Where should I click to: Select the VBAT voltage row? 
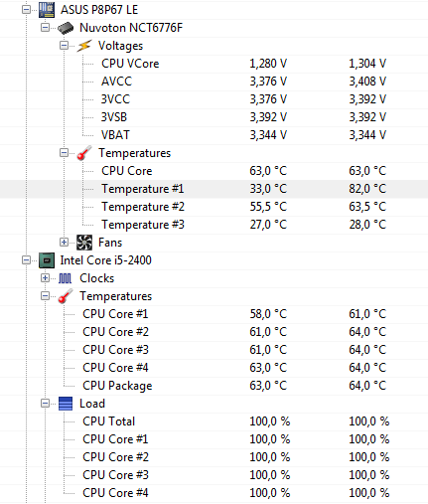click(214, 135)
